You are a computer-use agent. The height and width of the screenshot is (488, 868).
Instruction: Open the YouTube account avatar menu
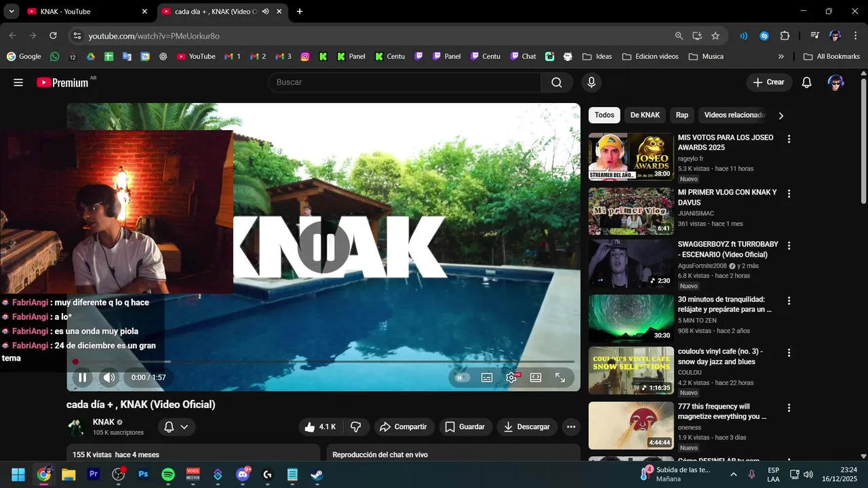835,83
